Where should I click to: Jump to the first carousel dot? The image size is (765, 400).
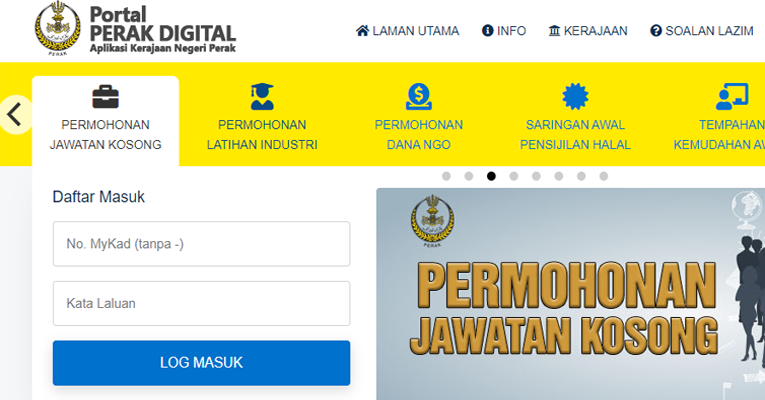coord(446,176)
